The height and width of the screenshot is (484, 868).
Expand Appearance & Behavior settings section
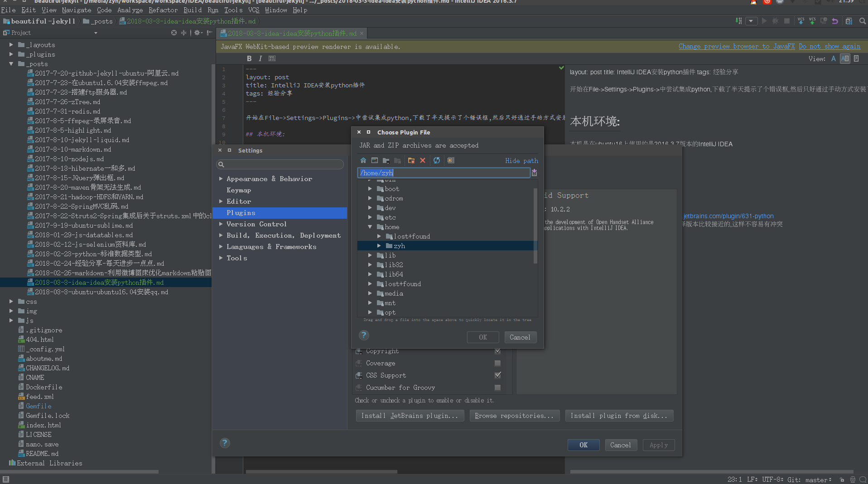point(221,179)
